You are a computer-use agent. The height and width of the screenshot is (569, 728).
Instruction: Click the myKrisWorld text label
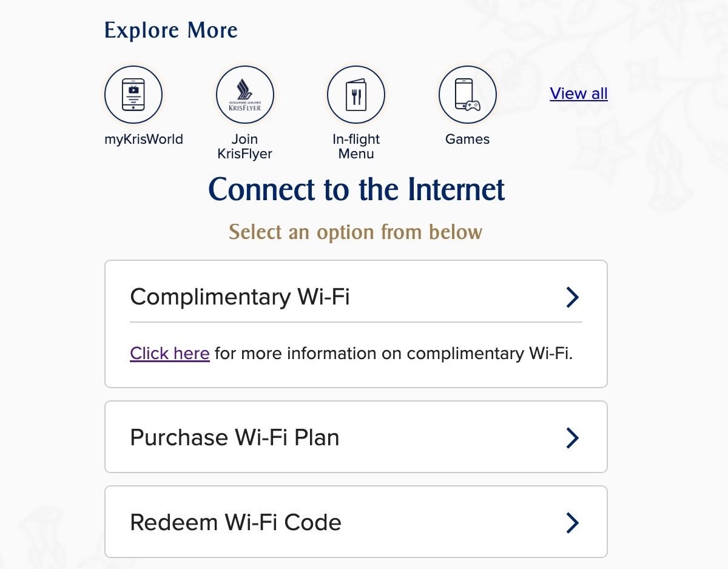(144, 139)
